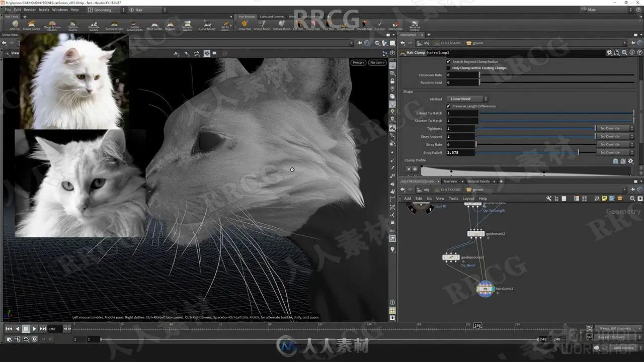Click the Create Guides shelf tool

(x=31, y=25)
